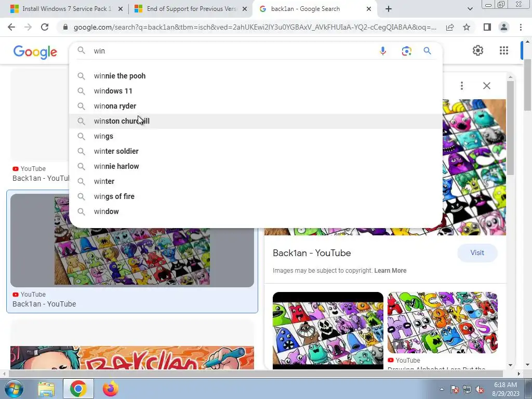Open the tab search dropdown
This screenshot has height=399, width=532.
pyautogui.click(x=470, y=9)
